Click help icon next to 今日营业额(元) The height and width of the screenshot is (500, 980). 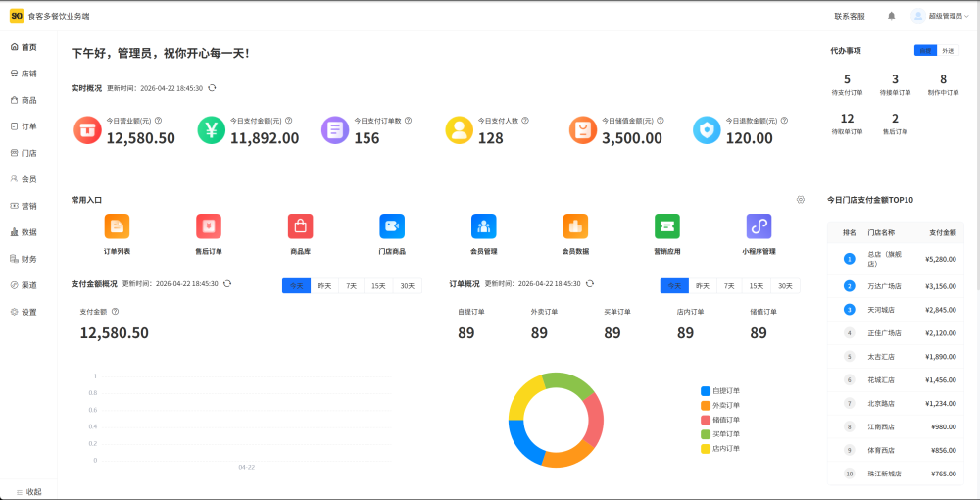tap(158, 121)
